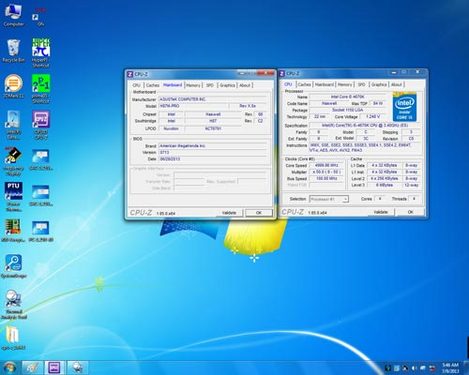Open Graphics tab in left CPU-Z window

point(227,85)
